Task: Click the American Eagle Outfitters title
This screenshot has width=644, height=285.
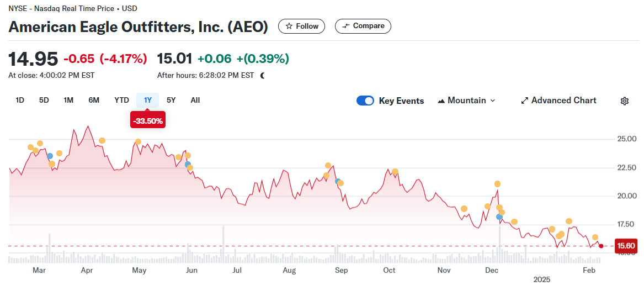Action: [138, 27]
